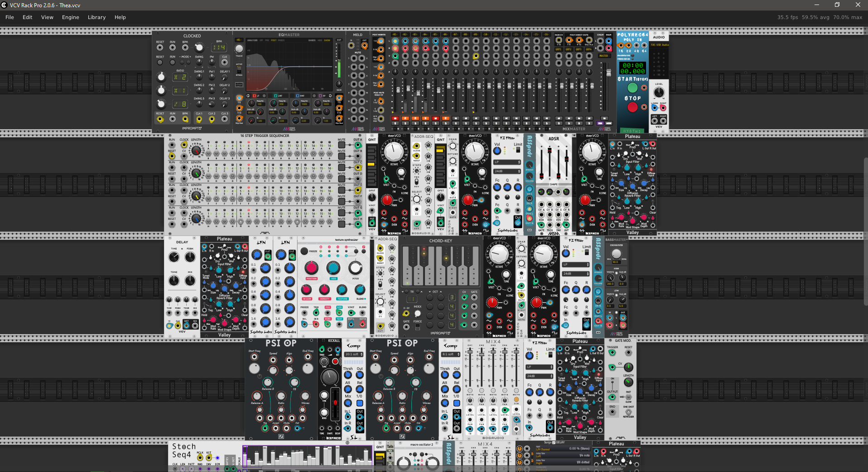Toggle Limit switch on FZ Filter beside MIX4
The width and height of the screenshot is (868, 472).
coord(550,355)
